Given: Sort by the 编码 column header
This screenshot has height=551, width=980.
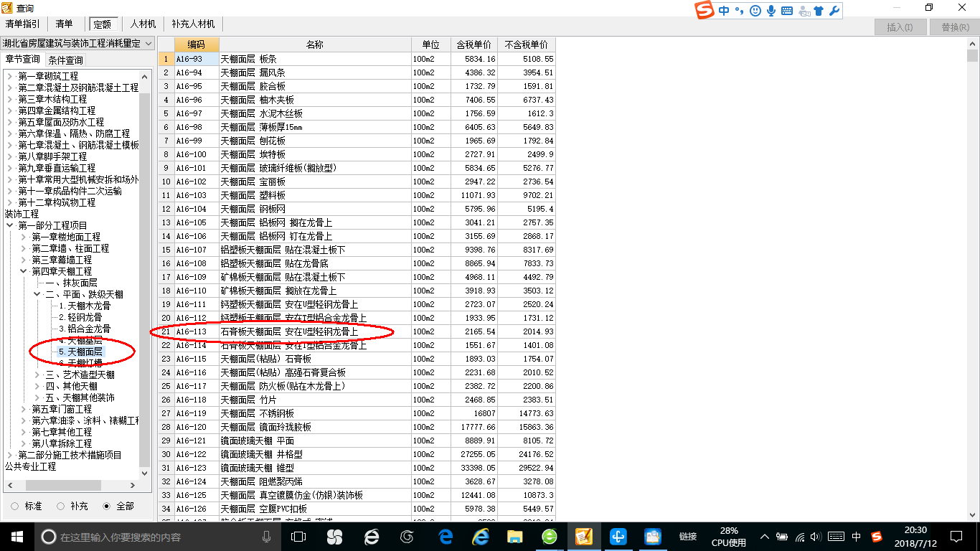Looking at the screenshot, I should 197,44.
